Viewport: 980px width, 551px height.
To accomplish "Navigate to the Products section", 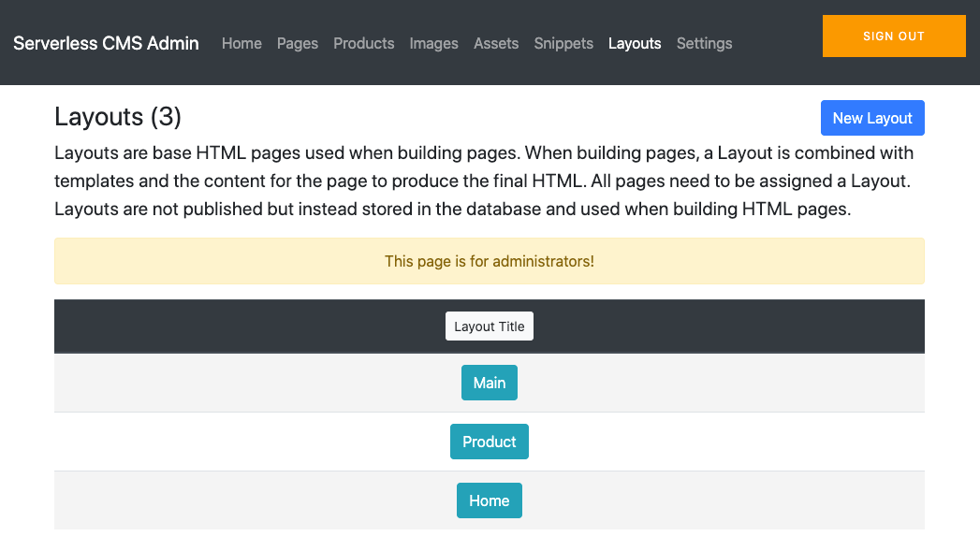I will point(363,43).
